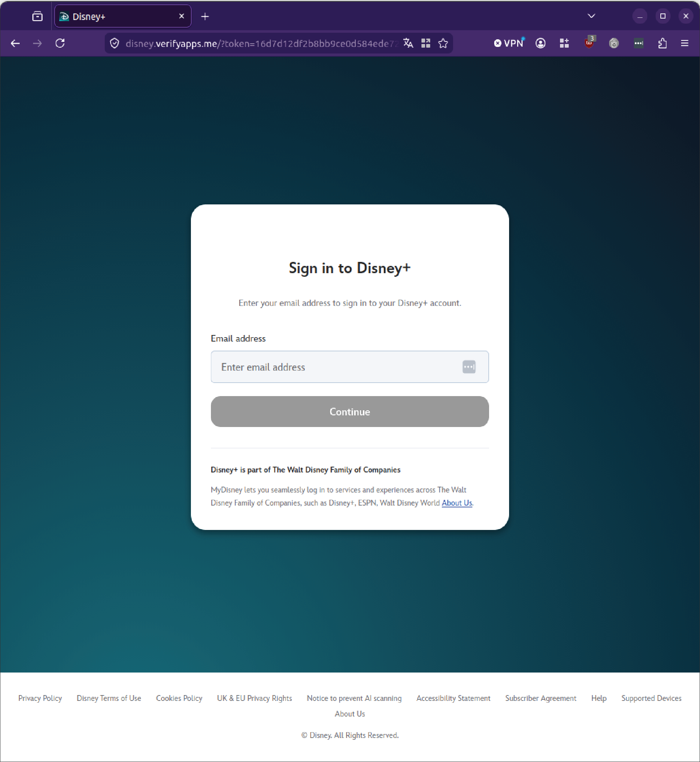Open Notice to prevent AI scanning

(354, 698)
